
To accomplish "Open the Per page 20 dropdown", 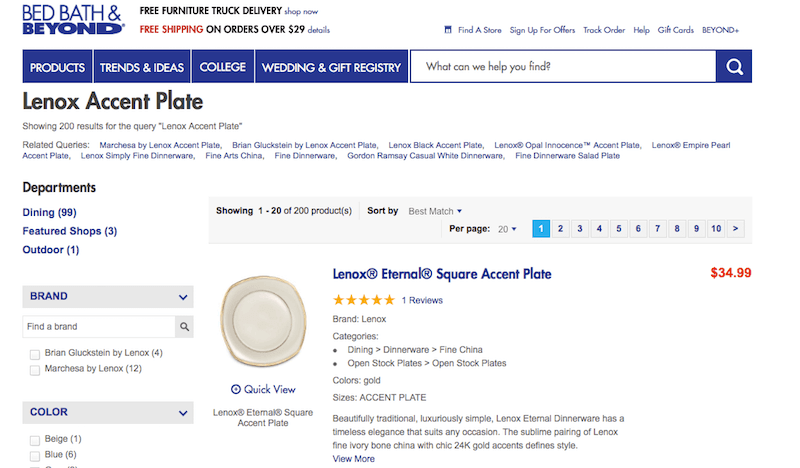I will coord(507,229).
